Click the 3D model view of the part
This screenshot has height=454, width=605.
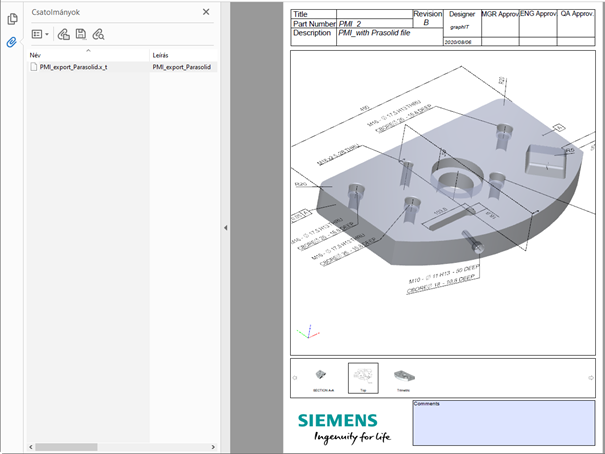[443, 203]
